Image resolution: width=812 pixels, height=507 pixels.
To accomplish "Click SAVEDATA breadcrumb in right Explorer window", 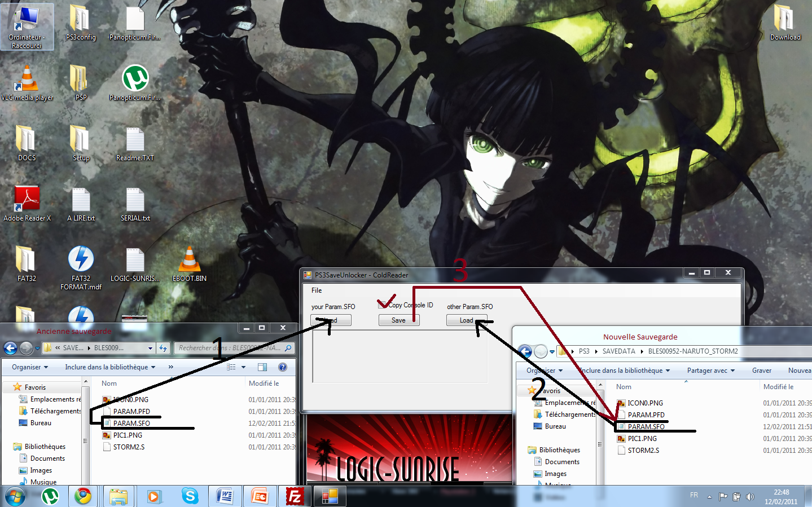I will [x=618, y=351].
